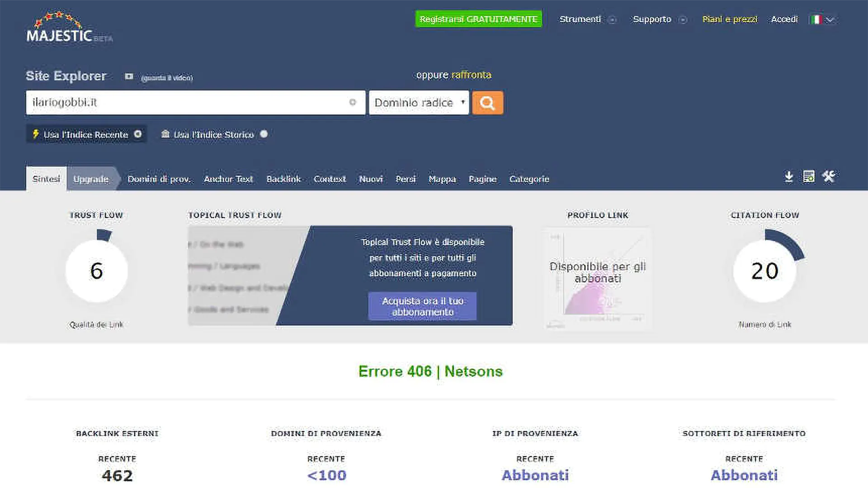
Task: Click Acquista ora il tuo abbonamento button
Action: point(422,306)
